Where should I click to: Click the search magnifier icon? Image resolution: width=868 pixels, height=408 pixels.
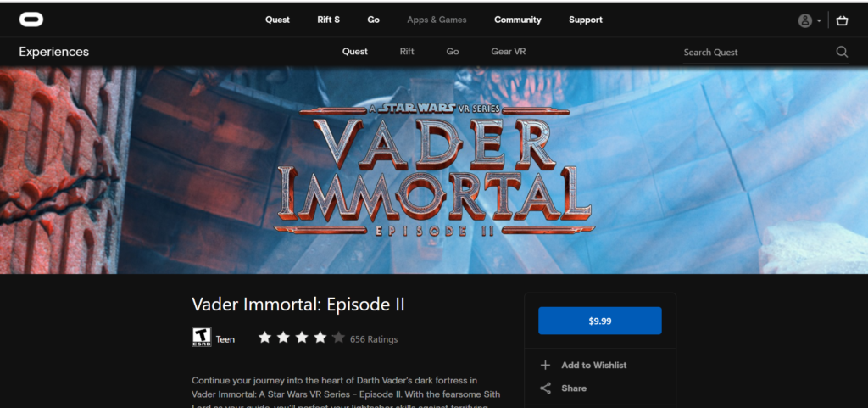click(x=842, y=52)
